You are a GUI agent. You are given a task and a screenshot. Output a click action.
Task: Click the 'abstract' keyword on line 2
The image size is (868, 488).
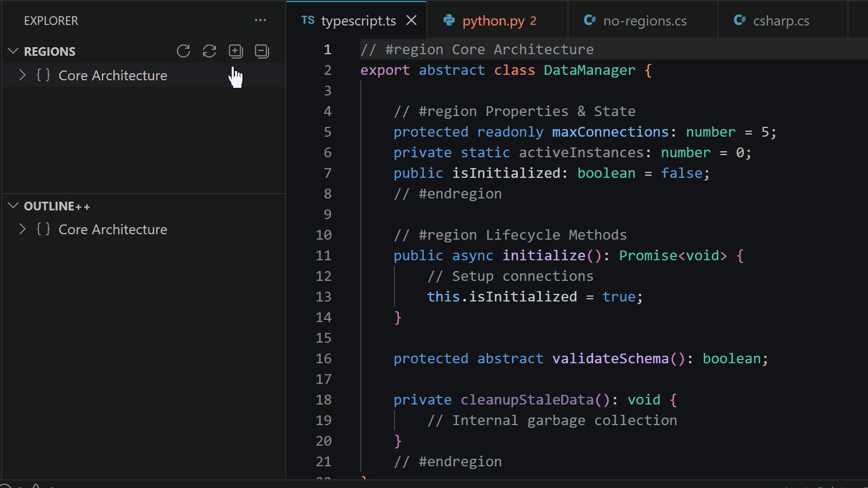tap(452, 70)
